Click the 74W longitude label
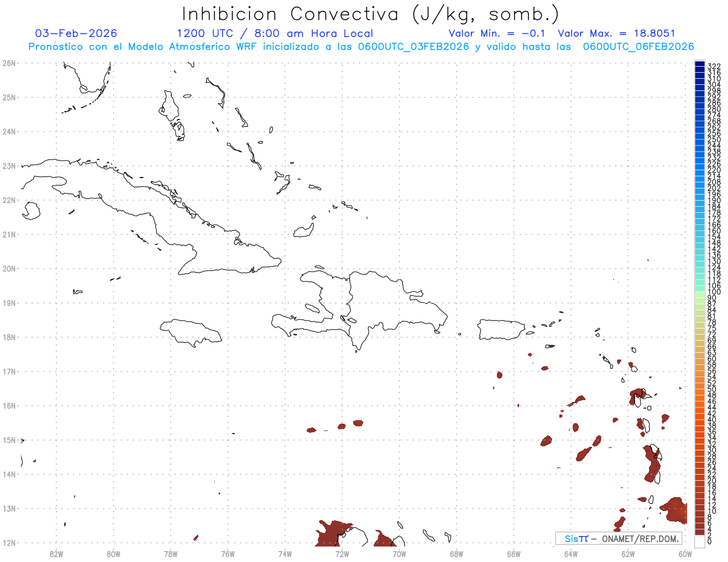 (285, 554)
